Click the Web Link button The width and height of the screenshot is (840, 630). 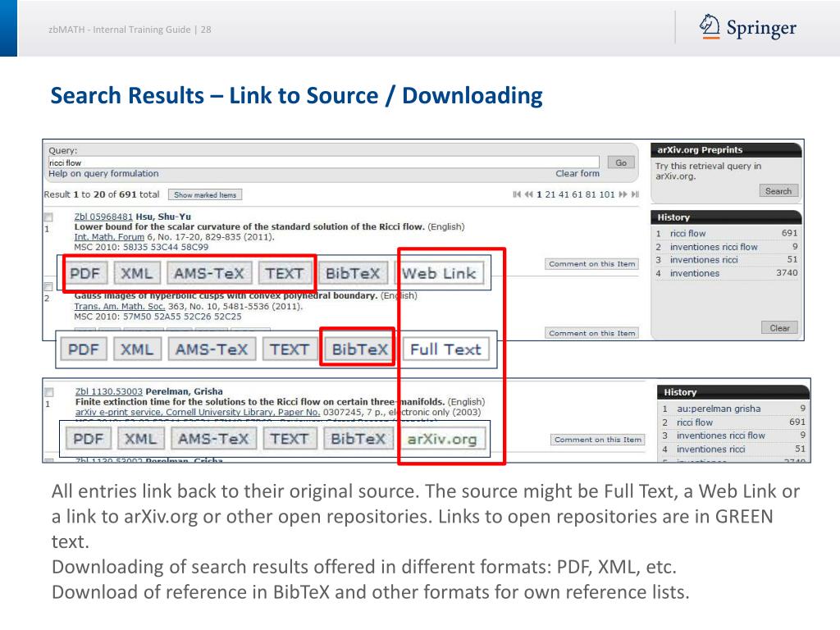tap(440, 273)
